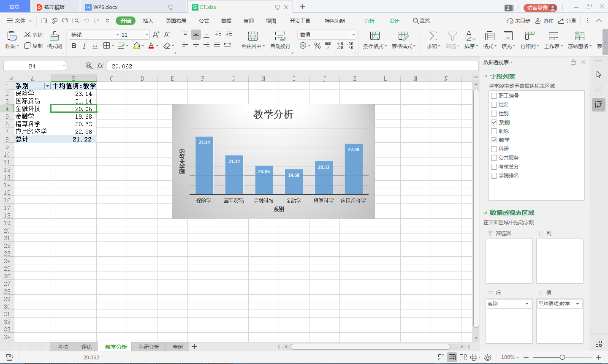Check the 职称 field checkbox
This screenshot has width=608, height=364.
tap(494, 131)
